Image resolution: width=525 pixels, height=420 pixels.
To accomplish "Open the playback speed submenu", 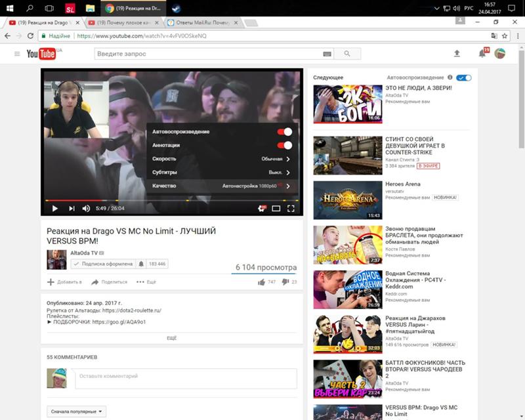I will 222,159.
